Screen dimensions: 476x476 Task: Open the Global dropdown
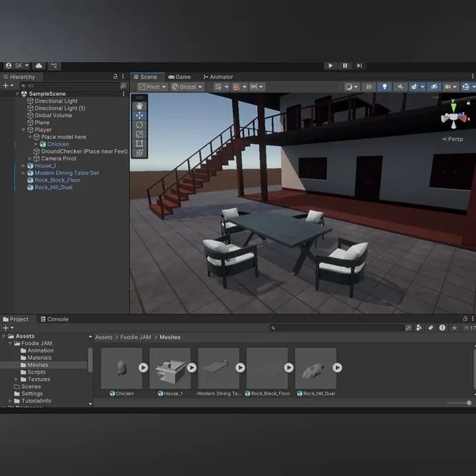[x=187, y=87]
